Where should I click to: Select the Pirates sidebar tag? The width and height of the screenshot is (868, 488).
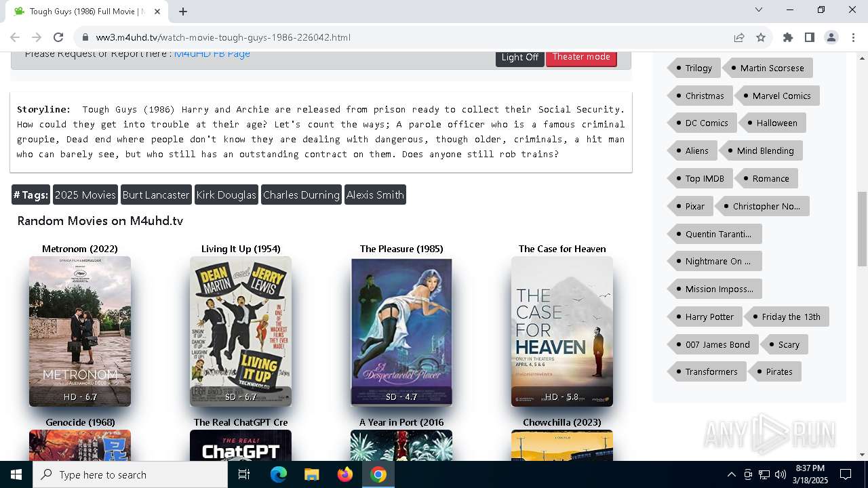click(x=774, y=371)
